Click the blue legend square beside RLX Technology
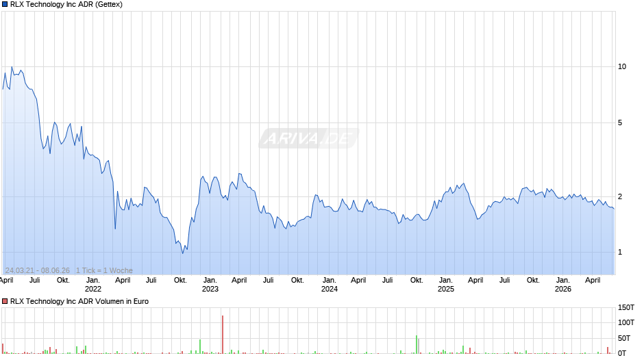The width and height of the screenshot is (644, 360). (x=5, y=5)
